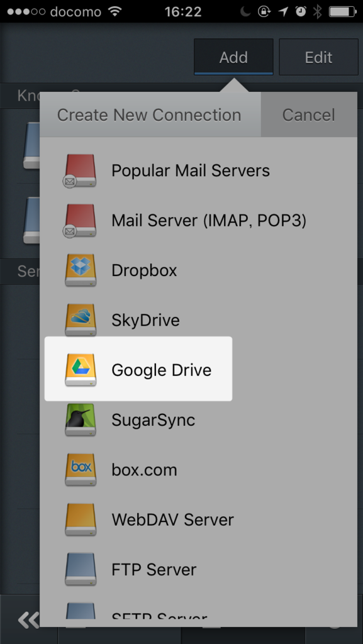
Task: Tap the location arrow status icon
Action: [283, 11]
